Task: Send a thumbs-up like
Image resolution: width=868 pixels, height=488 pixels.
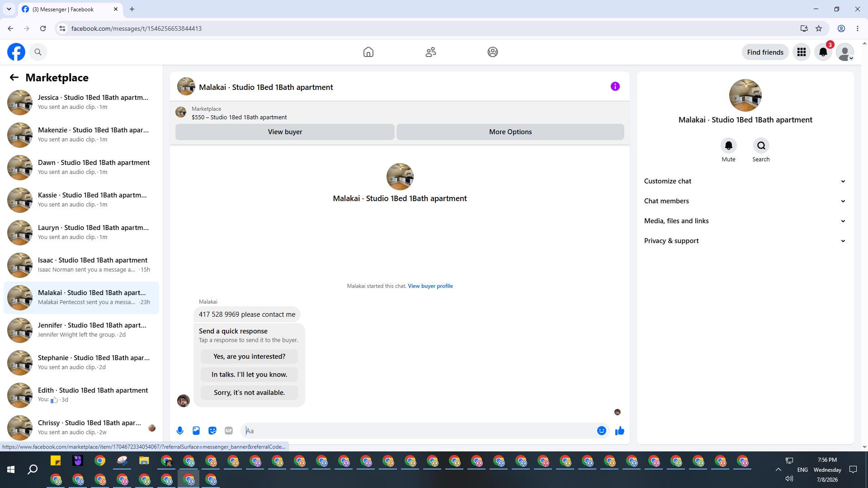Action: [620, 431]
